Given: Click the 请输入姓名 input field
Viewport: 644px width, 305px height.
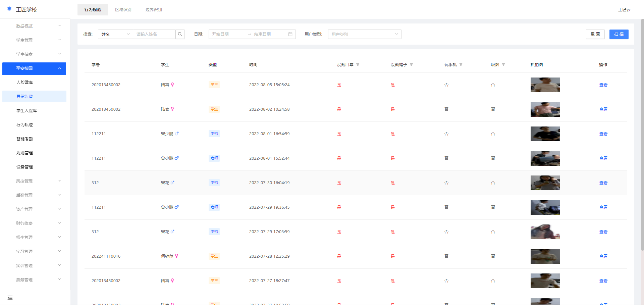Looking at the screenshot, I should (x=154, y=34).
